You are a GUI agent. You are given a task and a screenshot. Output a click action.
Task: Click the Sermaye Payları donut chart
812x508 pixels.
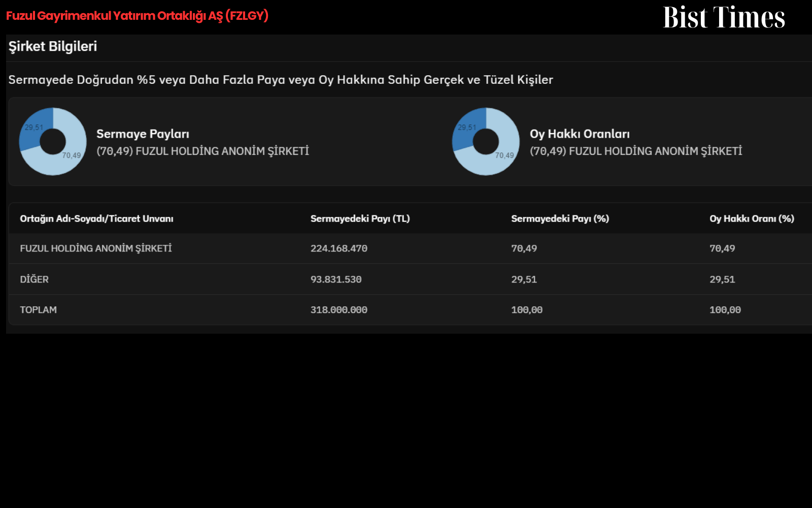(x=53, y=141)
